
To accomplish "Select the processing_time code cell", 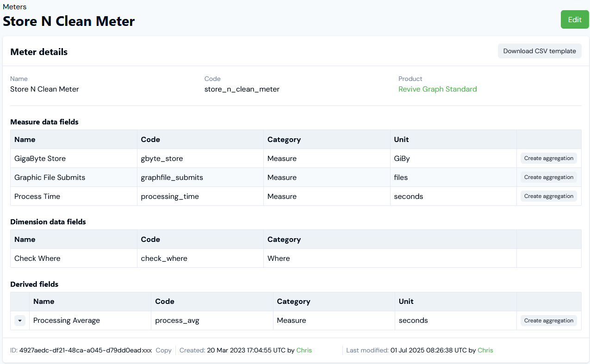I will (200, 196).
